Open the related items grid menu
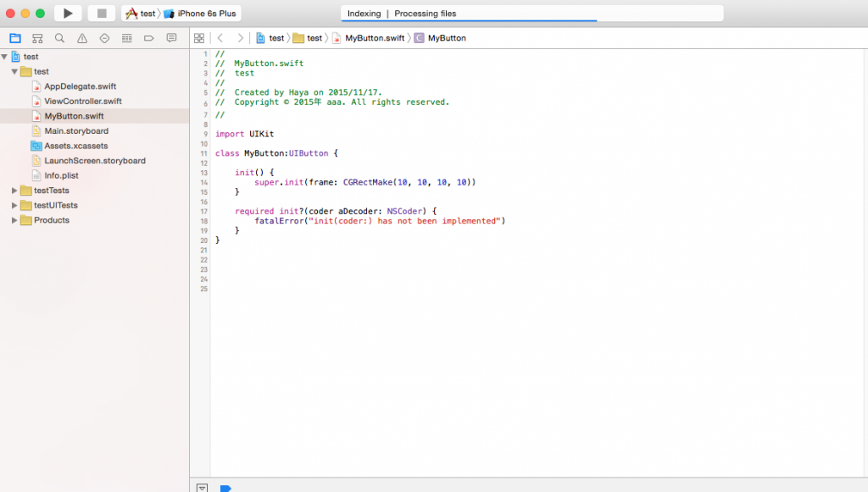This screenshot has width=868, height=492. [199, 38]
